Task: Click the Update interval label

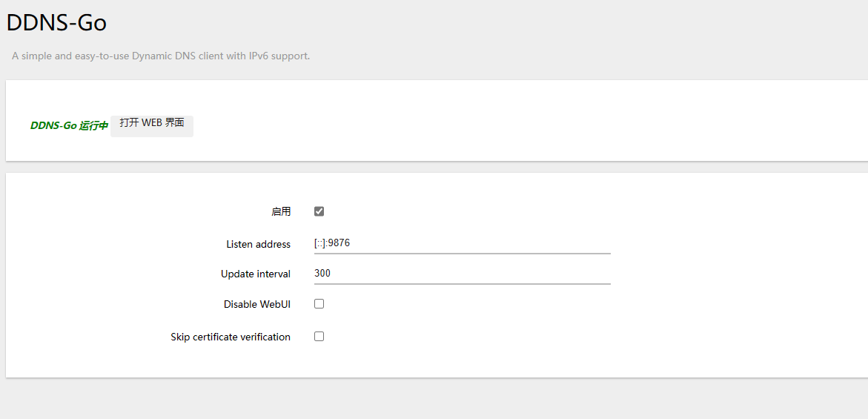Action: coord(256,274)
